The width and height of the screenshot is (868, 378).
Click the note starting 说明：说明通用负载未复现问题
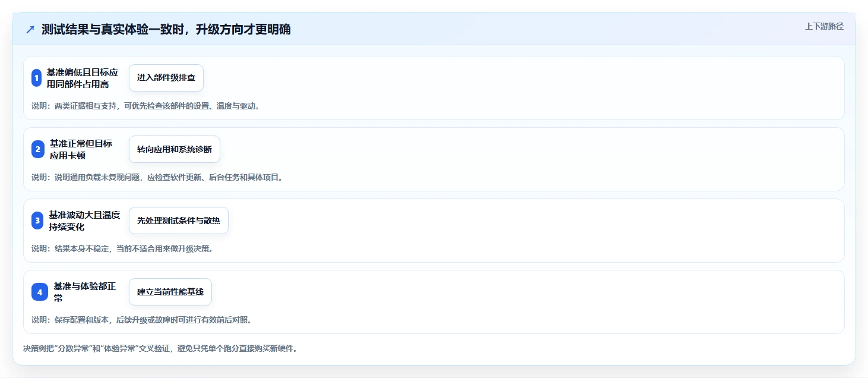coord(157,177)
